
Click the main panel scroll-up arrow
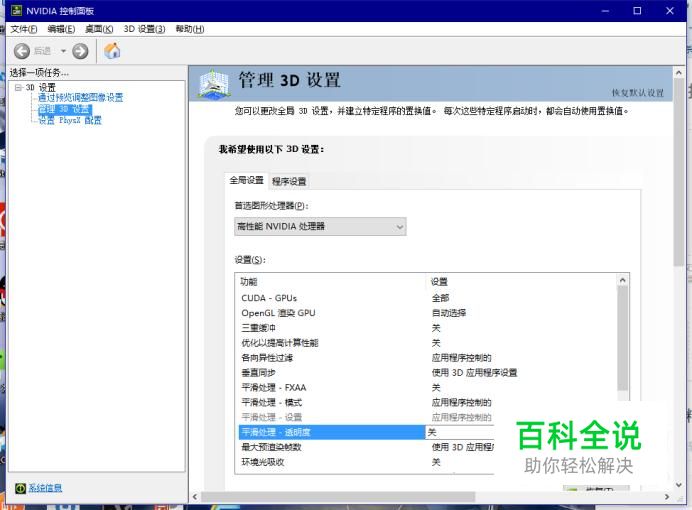tap(679, 72)
